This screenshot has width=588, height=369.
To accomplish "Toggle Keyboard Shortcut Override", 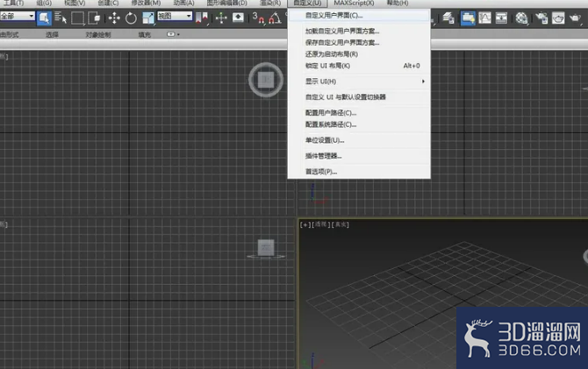I will click(x=238, y=18).
